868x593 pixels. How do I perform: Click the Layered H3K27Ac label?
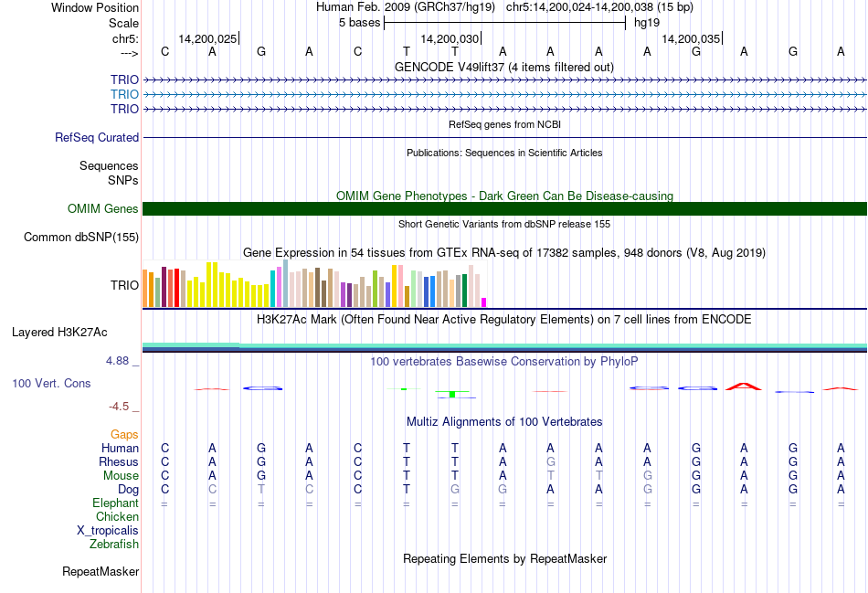(x=59, y=333)
